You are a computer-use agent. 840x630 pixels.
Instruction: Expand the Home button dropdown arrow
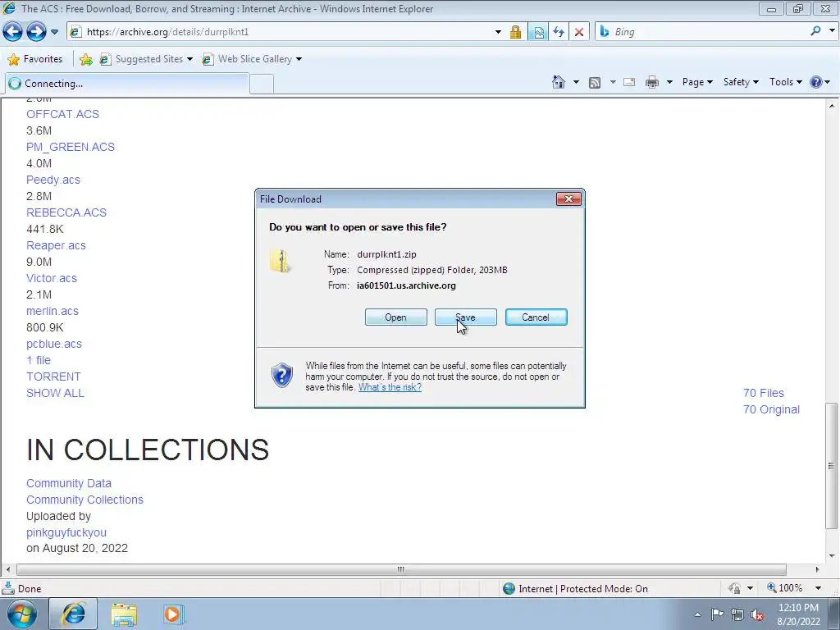pos(576,82)
